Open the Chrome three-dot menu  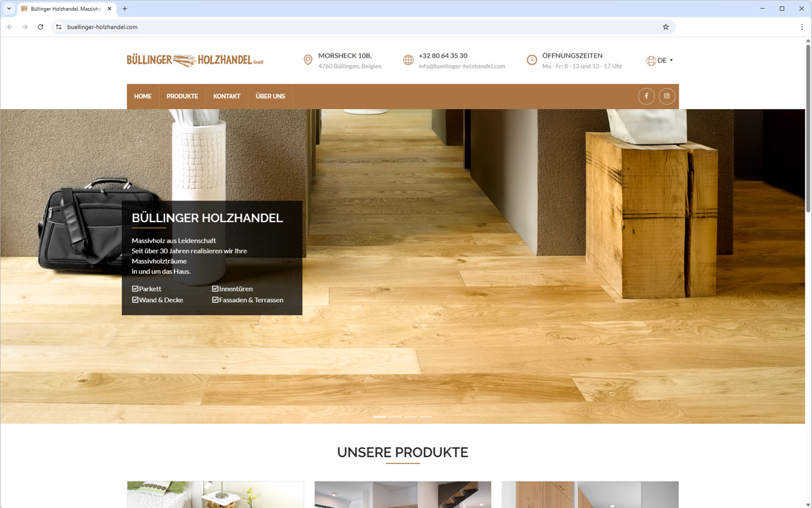802,27
